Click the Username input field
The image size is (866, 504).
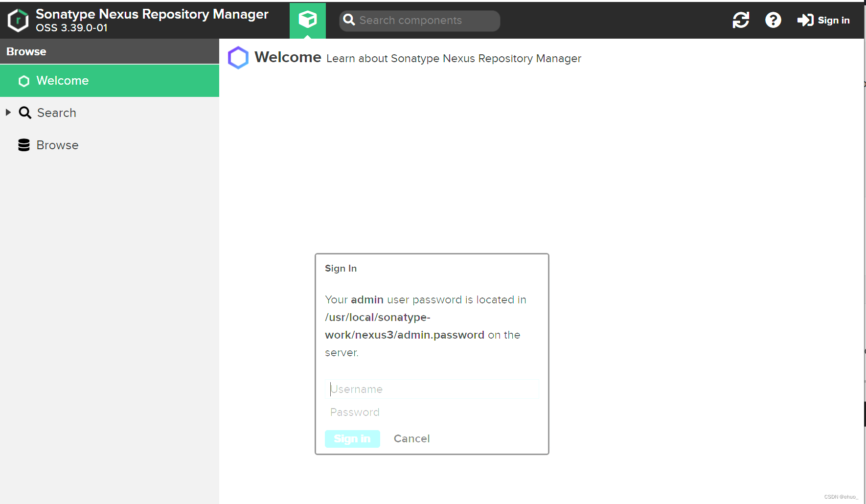click(432, 389)
